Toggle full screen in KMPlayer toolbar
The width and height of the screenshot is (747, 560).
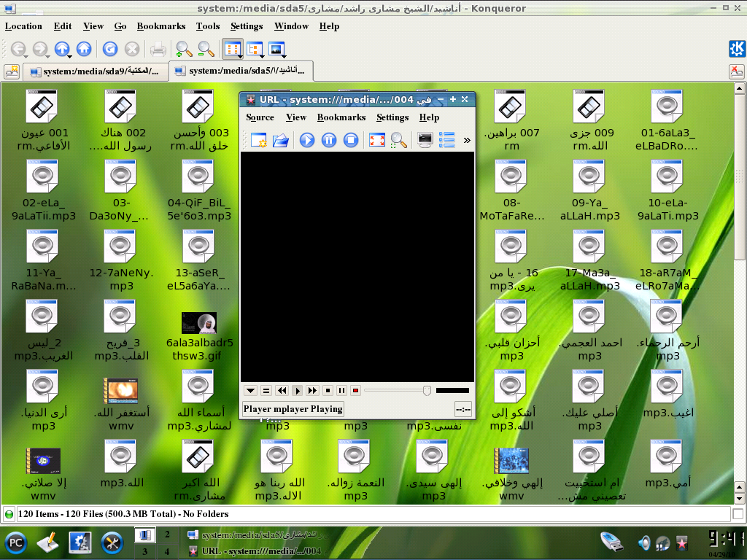click(x=377, y=140)
